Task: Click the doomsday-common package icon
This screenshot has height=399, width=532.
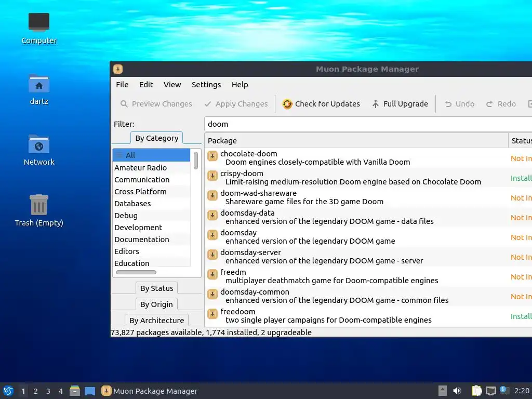Action: click(x=212, y=294)
